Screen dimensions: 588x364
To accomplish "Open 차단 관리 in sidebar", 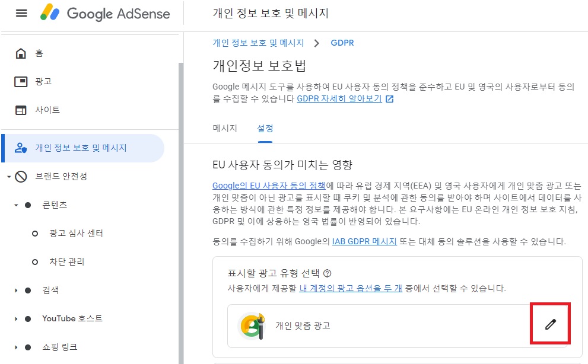I will pyautogui.click(x=67, y=261).
